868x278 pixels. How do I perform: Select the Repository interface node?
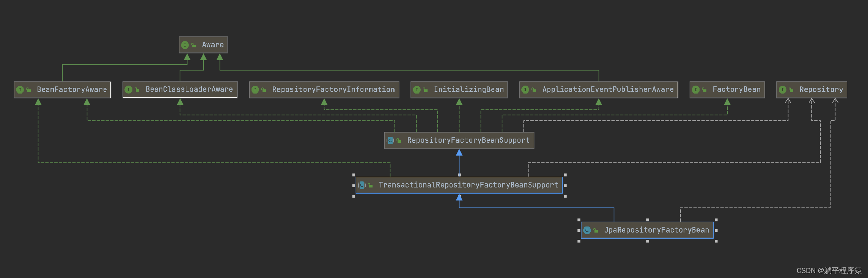coord(811,90)
